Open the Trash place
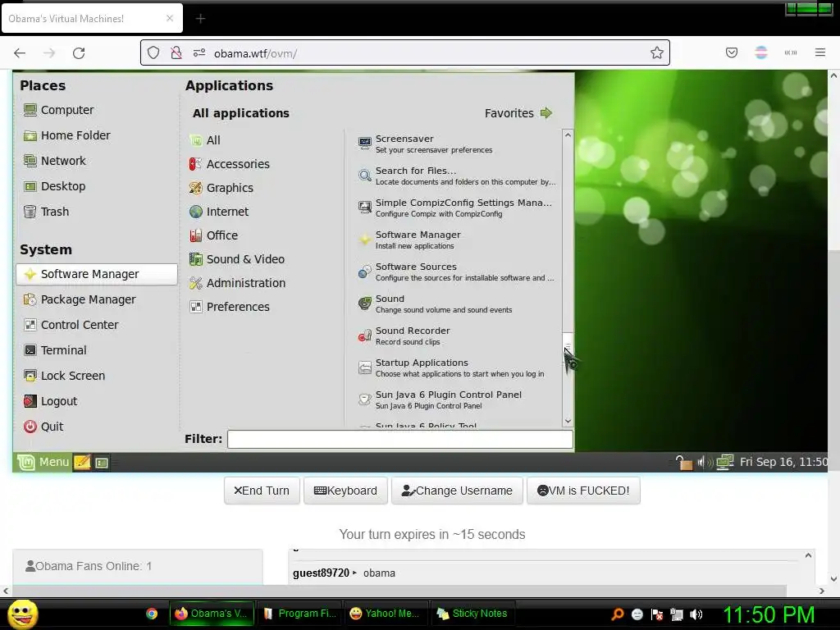 click(x=47, y=212)
